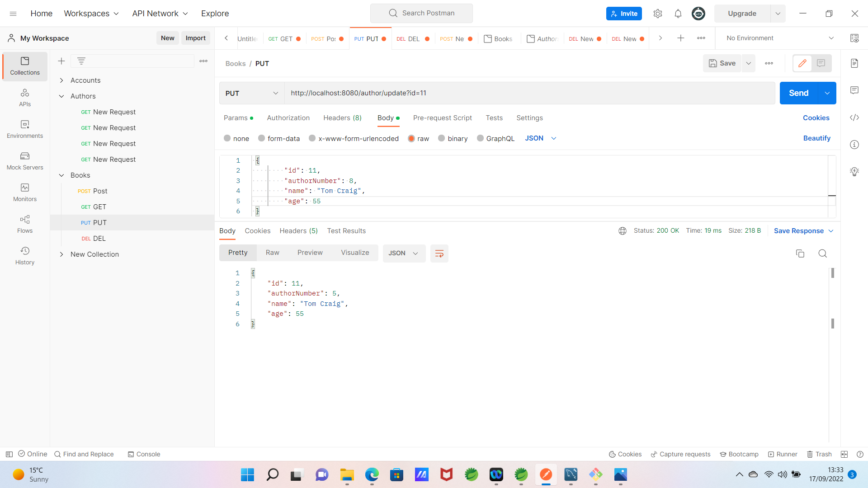Screen dimensions: 868x488
Task: Open the Send button dropdown arrow
Action: click(827, 93)
